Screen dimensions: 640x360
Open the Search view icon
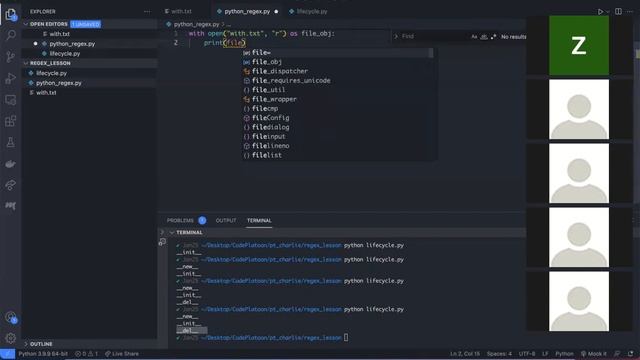11,35
